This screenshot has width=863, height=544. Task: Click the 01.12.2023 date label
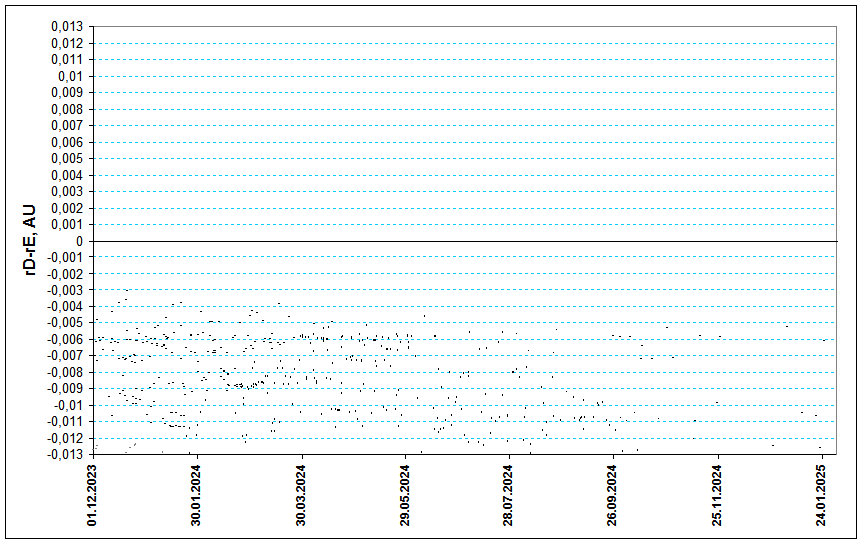(x=92, y=496)
